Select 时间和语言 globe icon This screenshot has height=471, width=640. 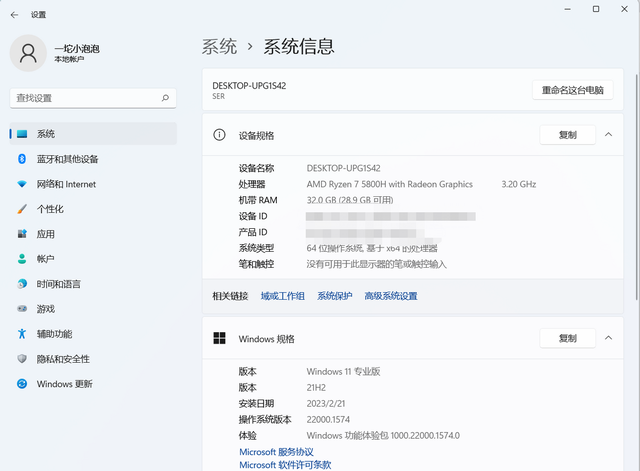[x=22, y=284]
